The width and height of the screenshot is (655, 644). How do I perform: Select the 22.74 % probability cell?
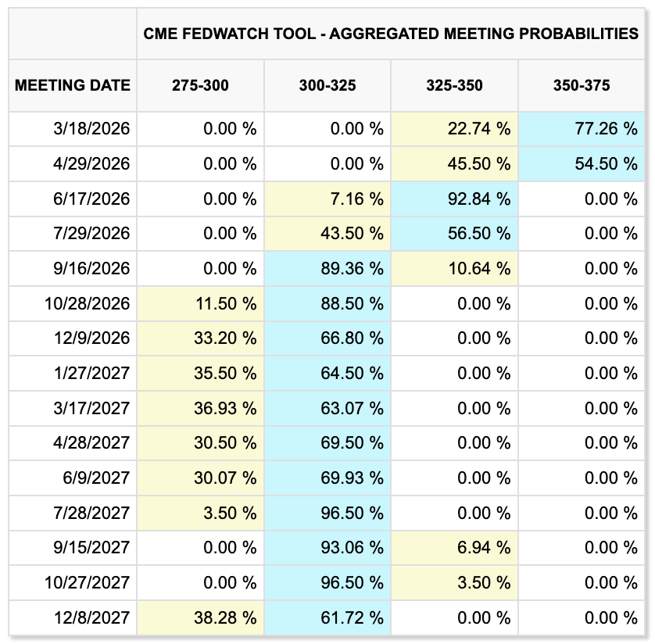click(480, 129)
